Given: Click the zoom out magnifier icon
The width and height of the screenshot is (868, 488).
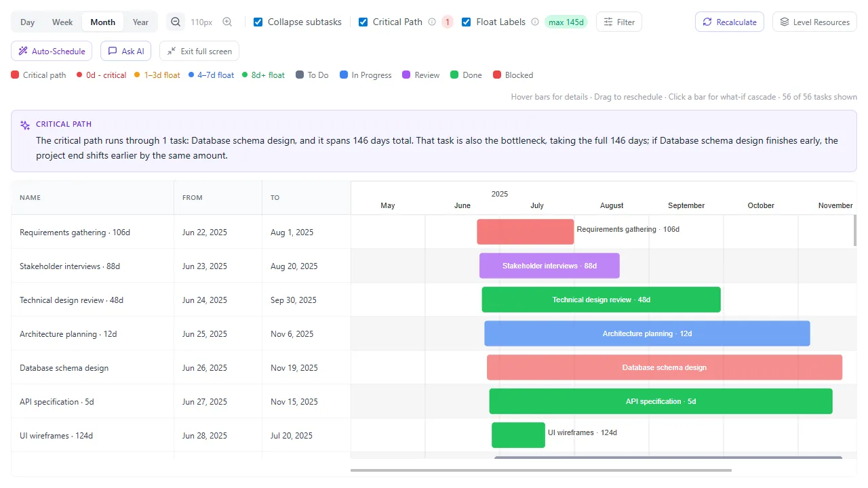Looking at the screenshot, I should tap(176, 22).
